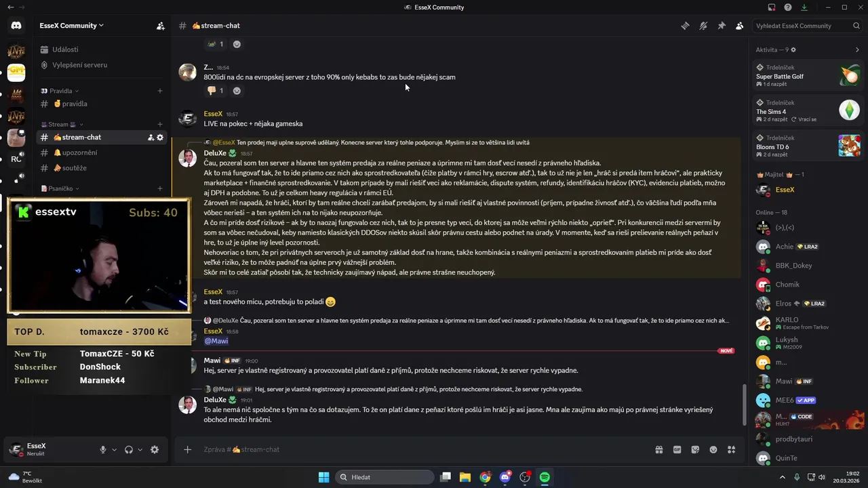Open Discord direct messages home icon

click(16, 26)
